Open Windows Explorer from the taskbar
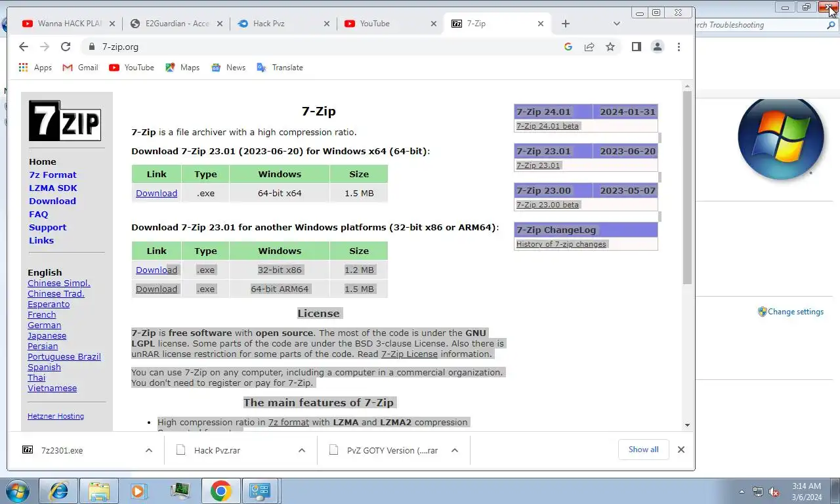 (99, 491)
